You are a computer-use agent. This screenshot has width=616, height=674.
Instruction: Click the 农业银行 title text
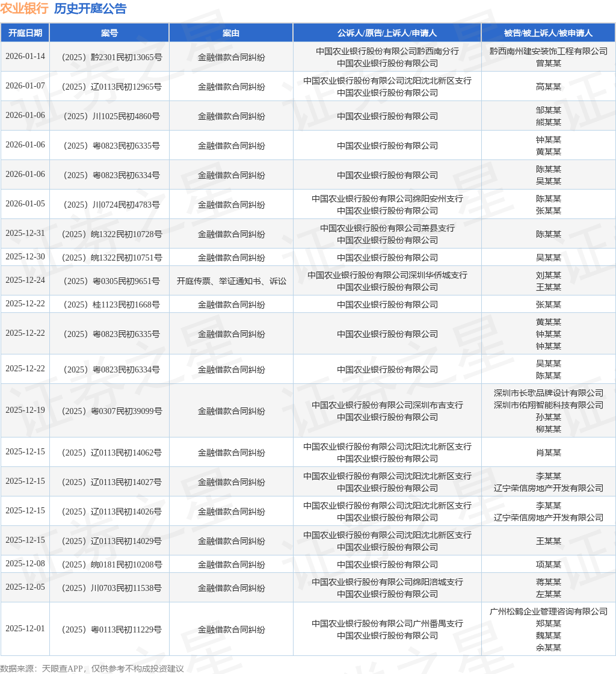(24, 8)
